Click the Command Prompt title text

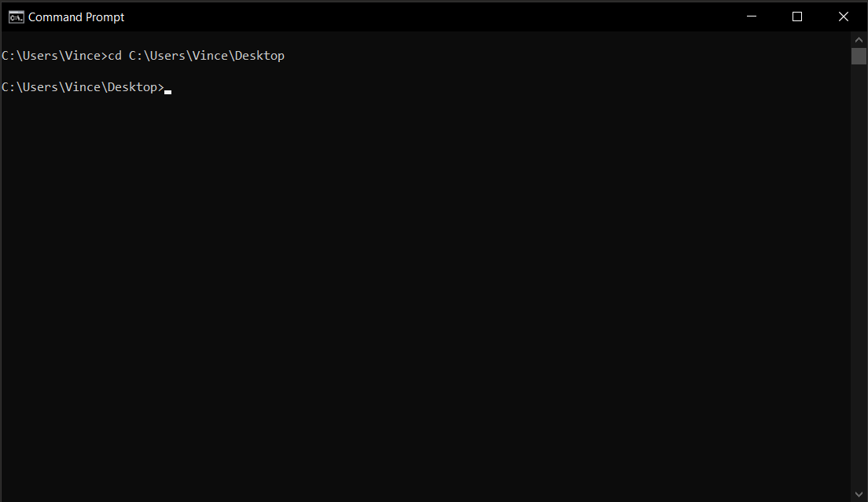point(79,16)
